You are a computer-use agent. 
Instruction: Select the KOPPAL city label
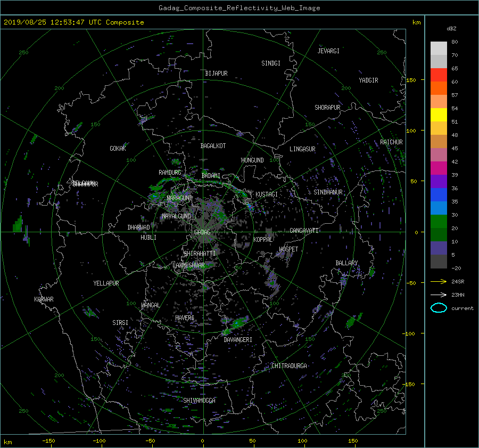263,240
